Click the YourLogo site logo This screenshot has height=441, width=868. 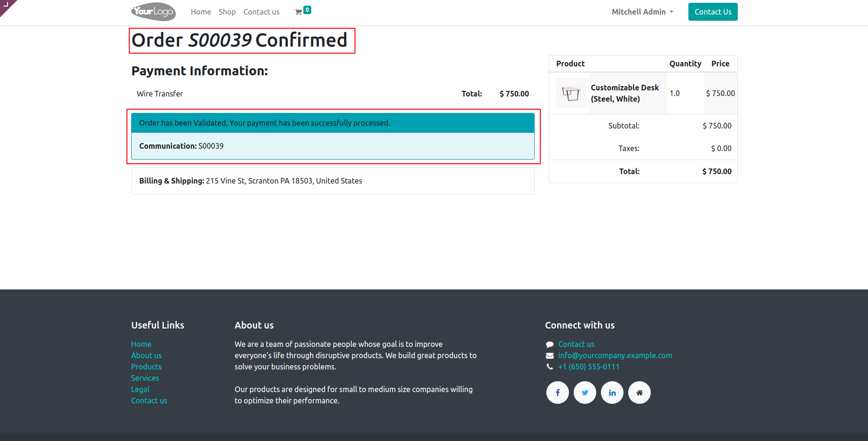pyautogui.click(x=153, y=12)
